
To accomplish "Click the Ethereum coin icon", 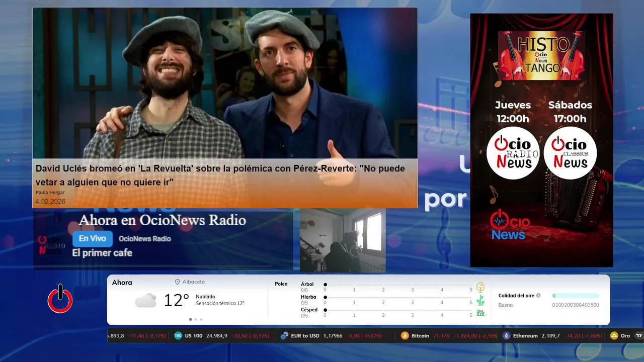I will pyautogui.click(x=507, y=336).
